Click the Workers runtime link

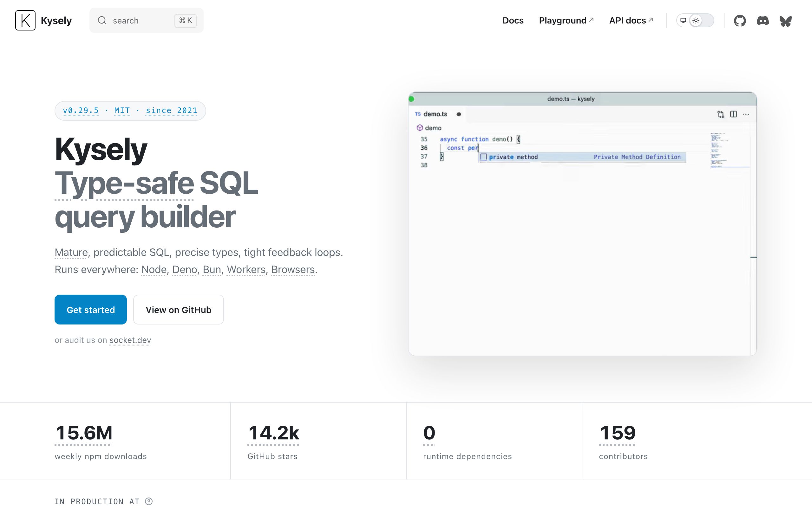(246, 270)
